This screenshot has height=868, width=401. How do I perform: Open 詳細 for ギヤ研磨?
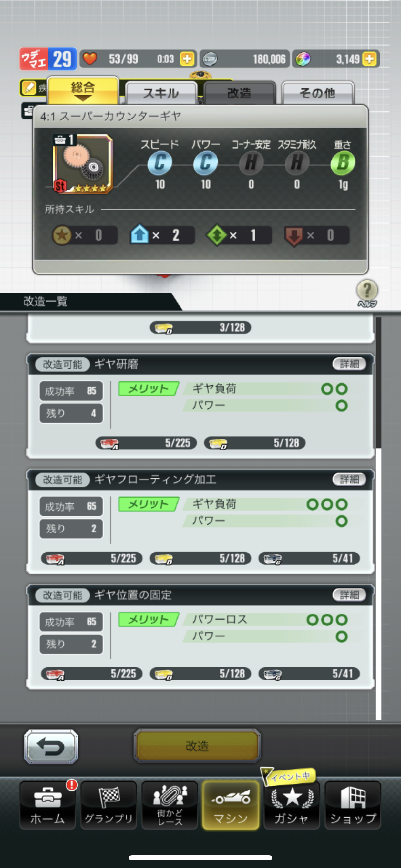[349, 364]
